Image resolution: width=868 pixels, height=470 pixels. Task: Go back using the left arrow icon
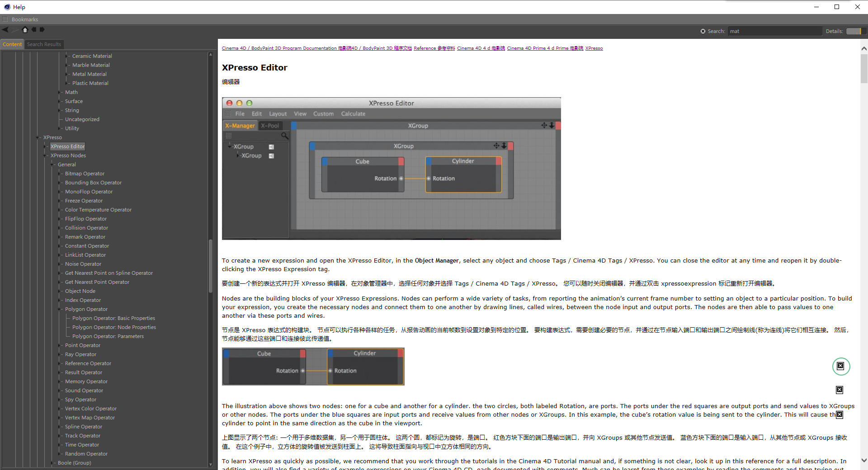pos(5,30)
